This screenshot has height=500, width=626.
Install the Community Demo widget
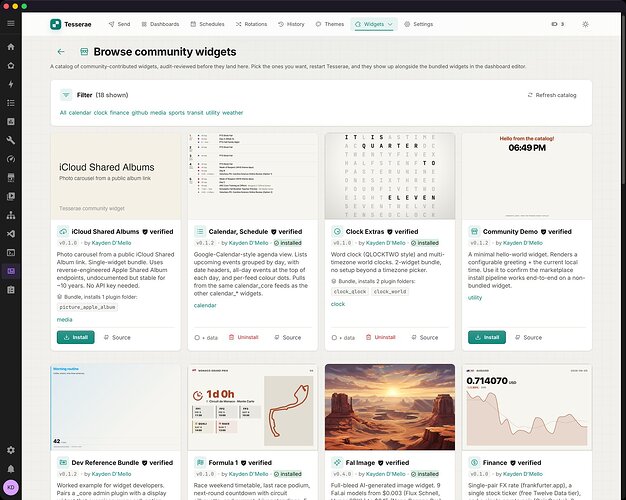pyautogui.click(x=487, y=337)
